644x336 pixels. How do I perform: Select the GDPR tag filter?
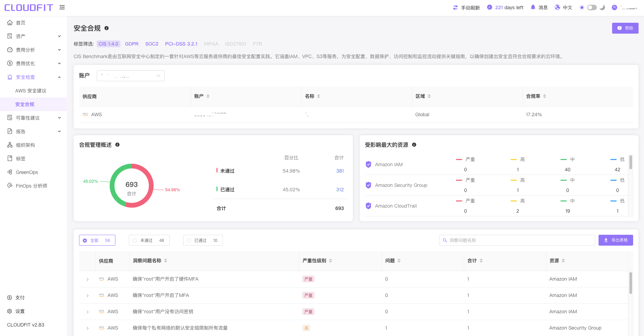point(132,44)
